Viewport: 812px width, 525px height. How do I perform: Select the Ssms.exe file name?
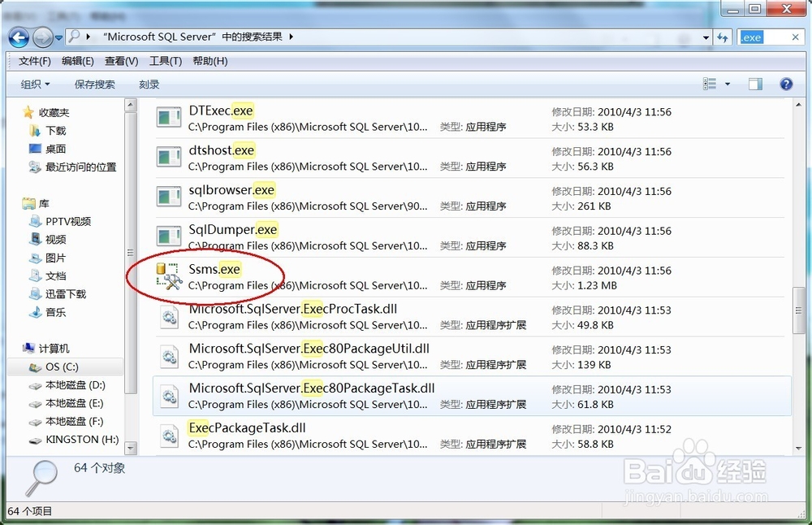(214, 270)
